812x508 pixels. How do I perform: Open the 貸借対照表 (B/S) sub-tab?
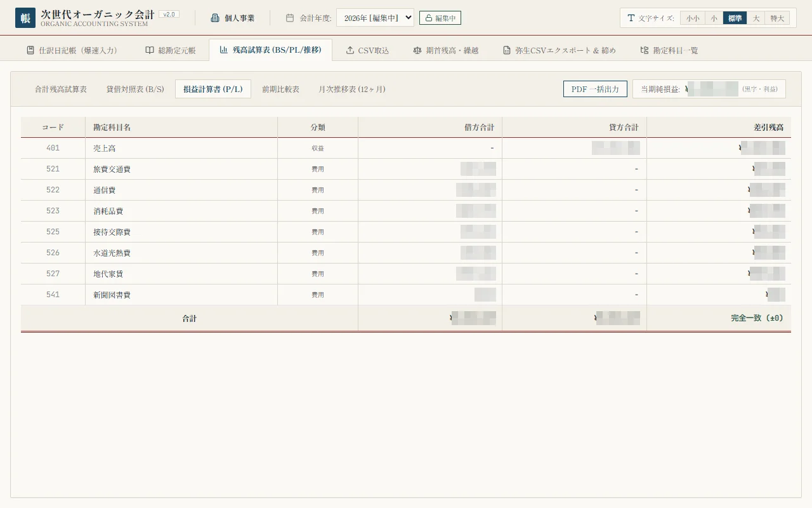tap(135, 89)
